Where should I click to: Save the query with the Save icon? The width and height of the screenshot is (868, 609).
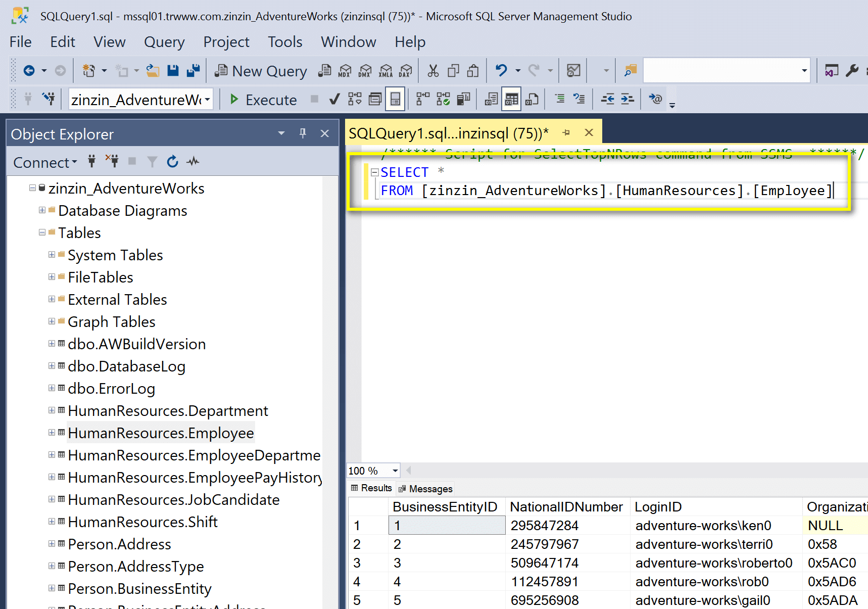[x=173, y=71]
